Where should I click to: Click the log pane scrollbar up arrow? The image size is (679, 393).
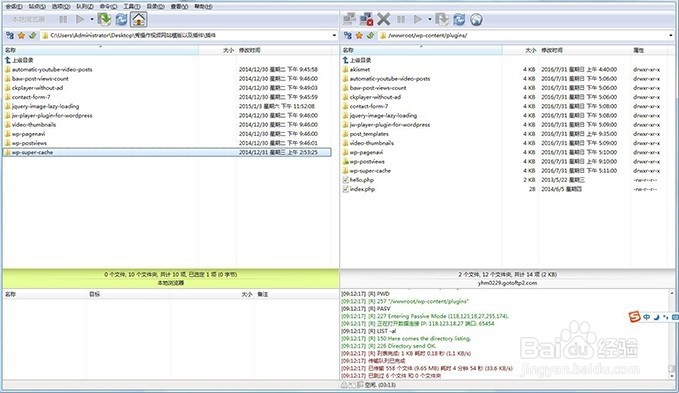pos(672,293)
